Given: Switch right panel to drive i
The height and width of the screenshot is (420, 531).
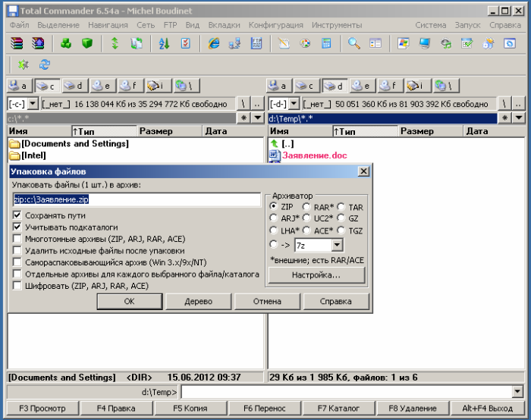Looking at the screenshot, I should (x=418, y=86).
